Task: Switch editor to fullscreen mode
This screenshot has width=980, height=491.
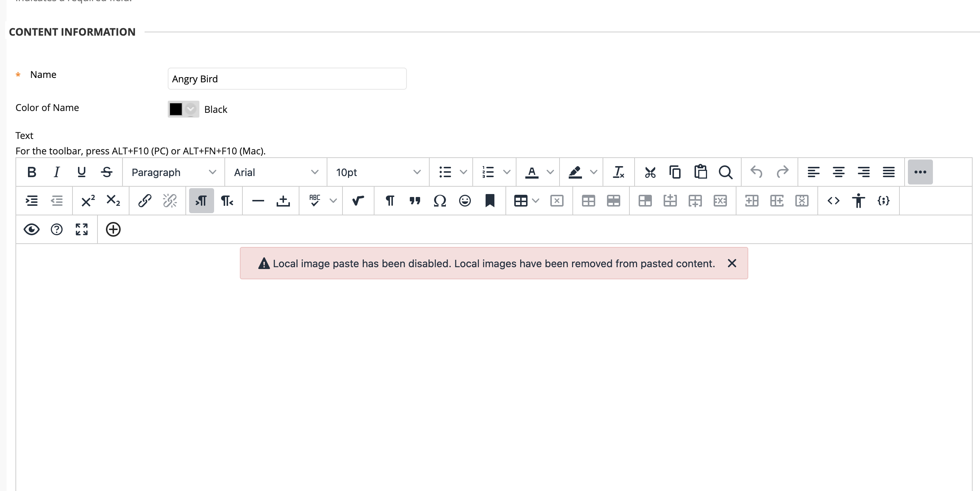Action: [81, 230]
